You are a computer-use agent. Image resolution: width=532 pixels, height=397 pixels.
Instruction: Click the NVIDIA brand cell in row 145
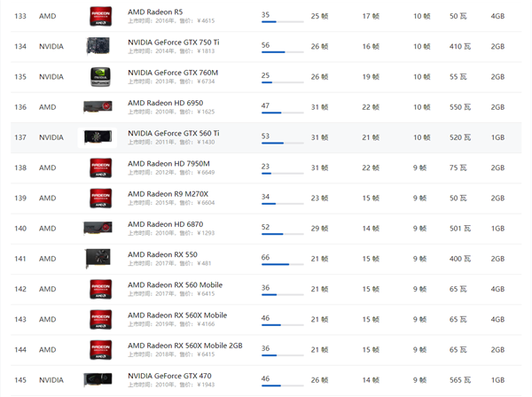(51, 380)
